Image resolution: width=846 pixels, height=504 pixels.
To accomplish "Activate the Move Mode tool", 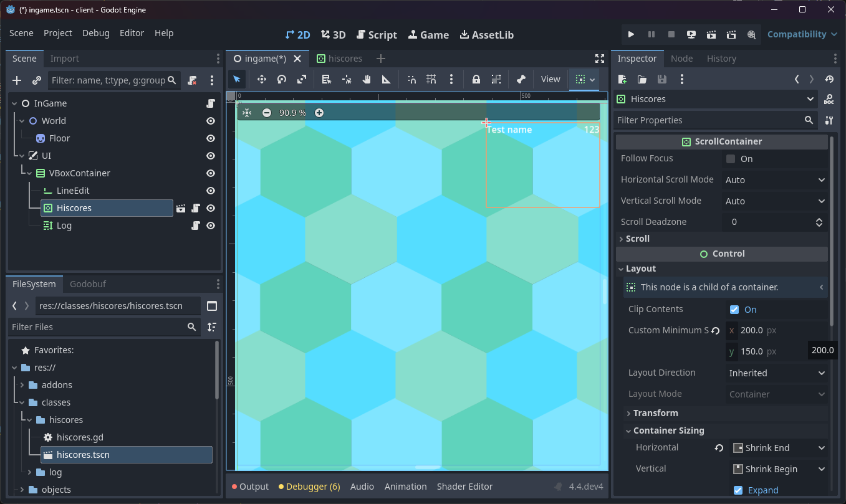I will click(262, 79).
